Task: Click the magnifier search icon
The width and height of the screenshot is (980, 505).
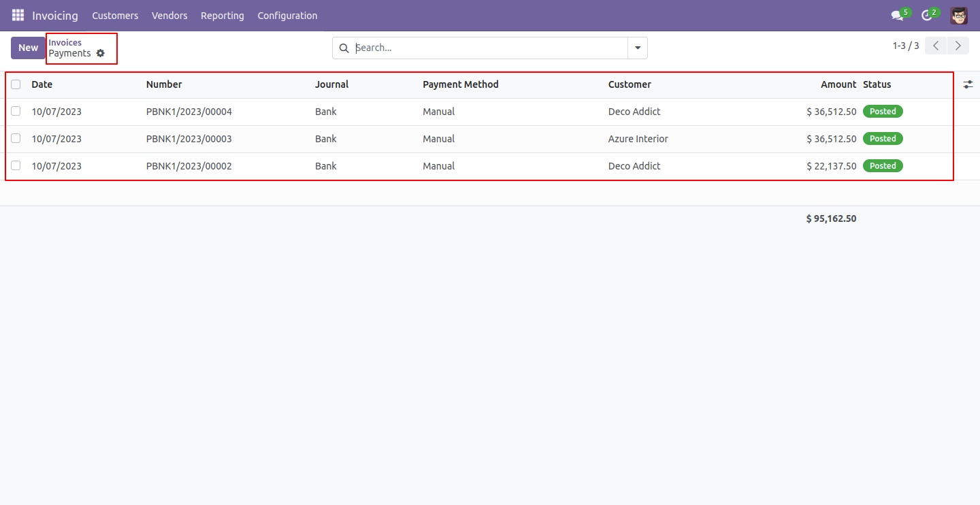Action: 344,48
